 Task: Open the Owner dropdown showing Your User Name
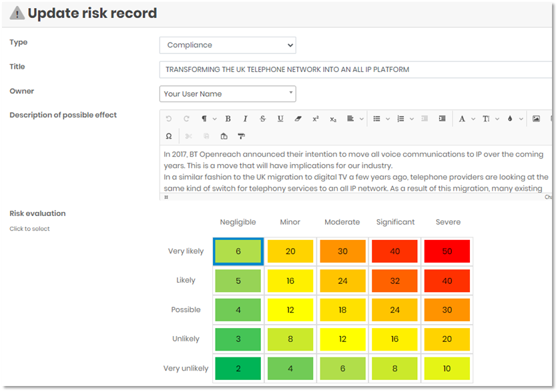point(227,94)
